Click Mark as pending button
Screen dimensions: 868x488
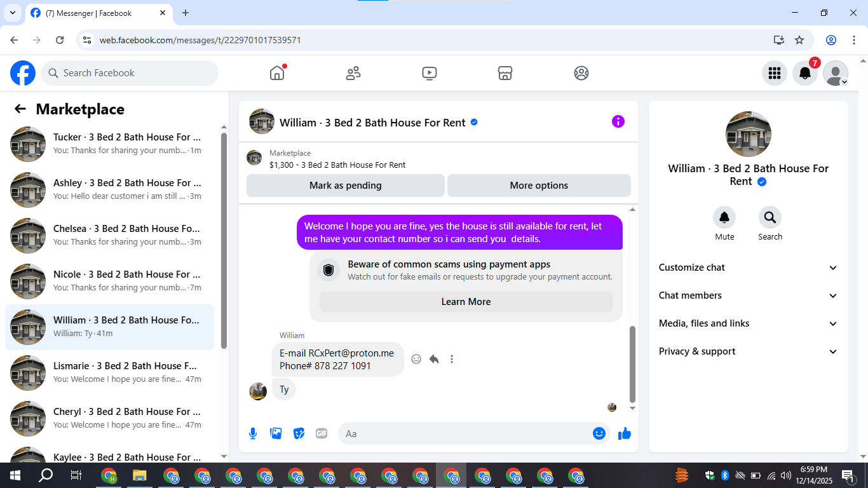[x=346, y=186]
